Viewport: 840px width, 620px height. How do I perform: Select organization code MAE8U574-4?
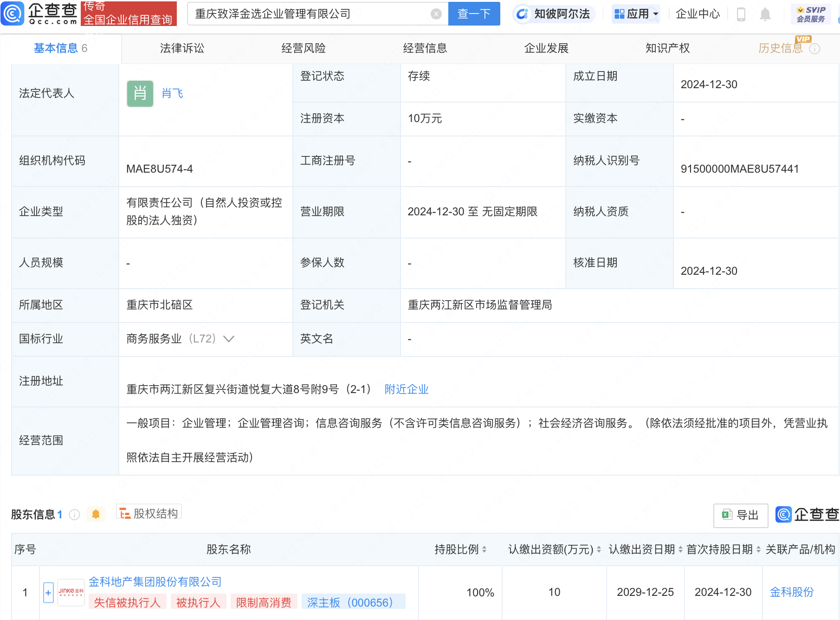[160, 169]
